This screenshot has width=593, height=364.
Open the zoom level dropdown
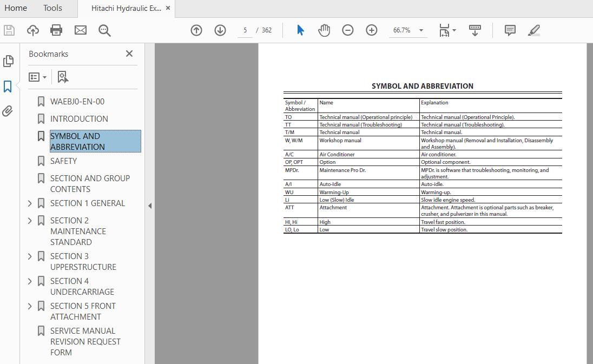pos(421,30)
